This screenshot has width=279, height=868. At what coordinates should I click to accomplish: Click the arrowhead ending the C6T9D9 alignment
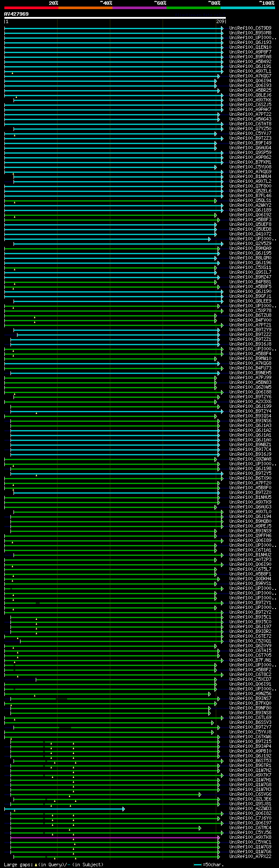pyautogui.click(x=222, y=28)
